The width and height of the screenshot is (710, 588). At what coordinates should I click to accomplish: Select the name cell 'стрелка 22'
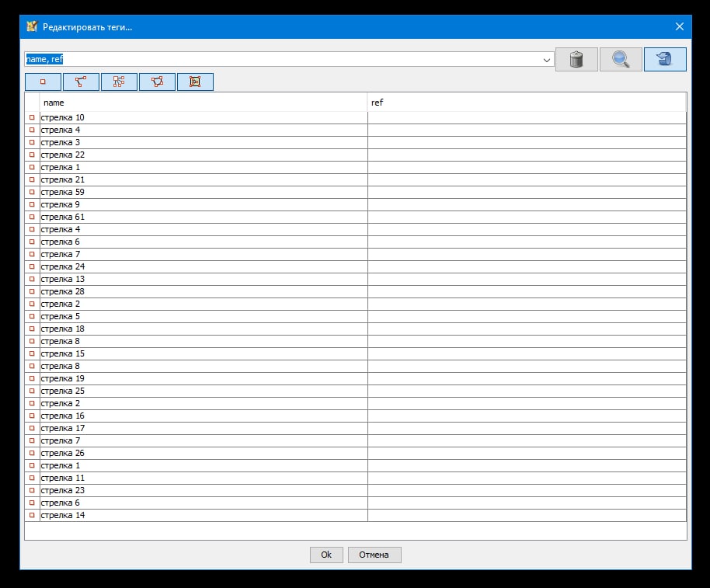(204, 155)
